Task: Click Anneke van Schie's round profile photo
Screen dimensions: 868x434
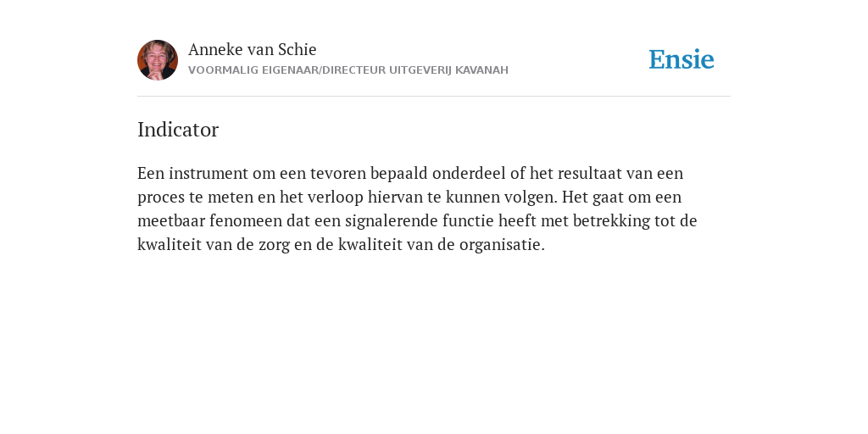Action: click(x=158, y=60)
